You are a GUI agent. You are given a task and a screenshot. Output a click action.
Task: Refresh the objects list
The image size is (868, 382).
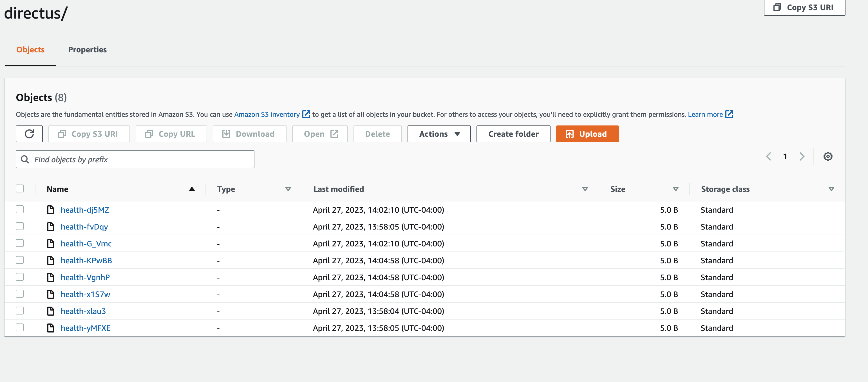click(29, 134)
